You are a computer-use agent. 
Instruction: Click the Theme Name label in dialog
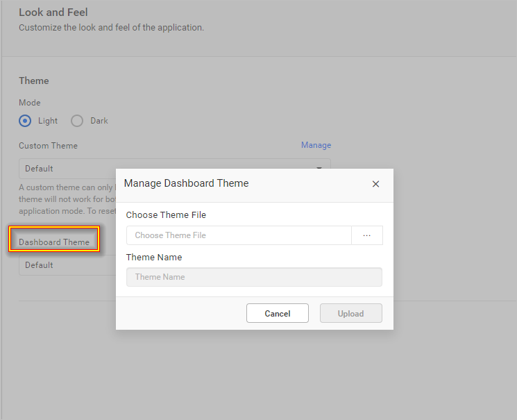click(154, 258)
